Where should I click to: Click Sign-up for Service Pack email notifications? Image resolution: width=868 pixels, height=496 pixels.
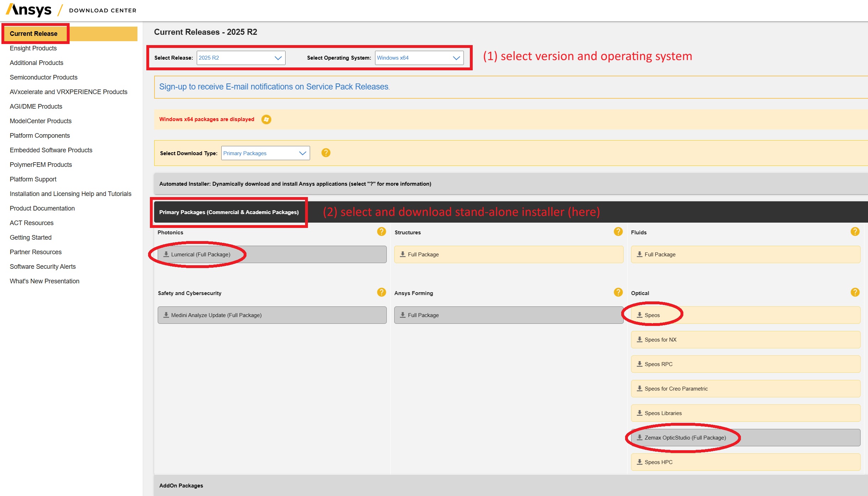[274, 87]
